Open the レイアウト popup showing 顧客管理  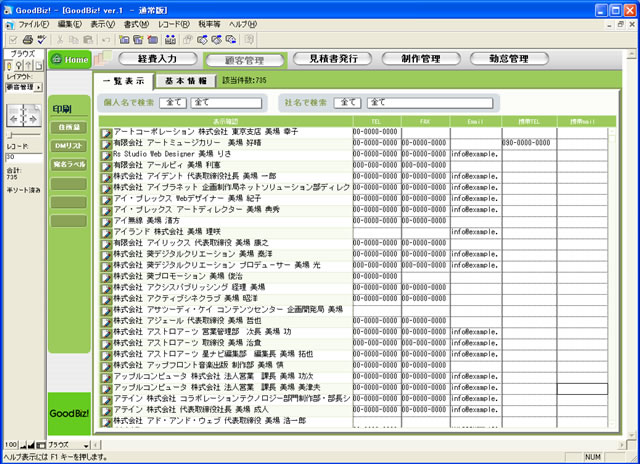[x=24, y=87]
